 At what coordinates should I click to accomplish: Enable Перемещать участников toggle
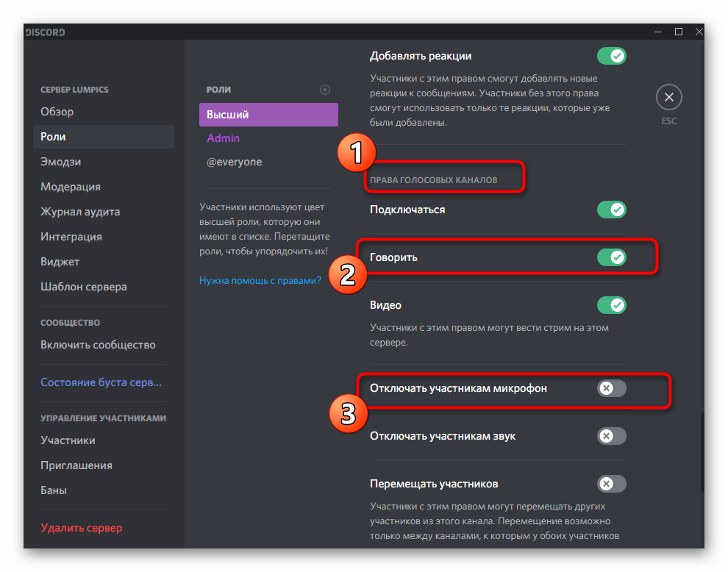(612, 484)
